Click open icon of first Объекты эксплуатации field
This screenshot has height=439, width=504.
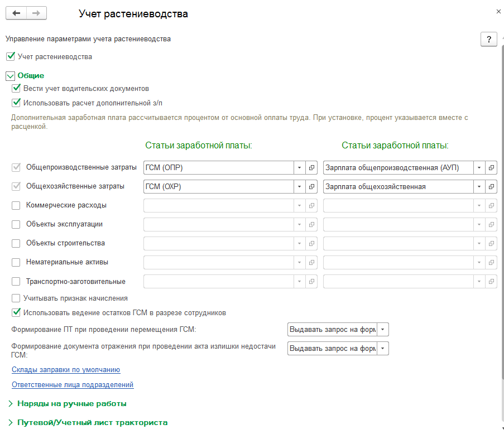tap(311, 224)
